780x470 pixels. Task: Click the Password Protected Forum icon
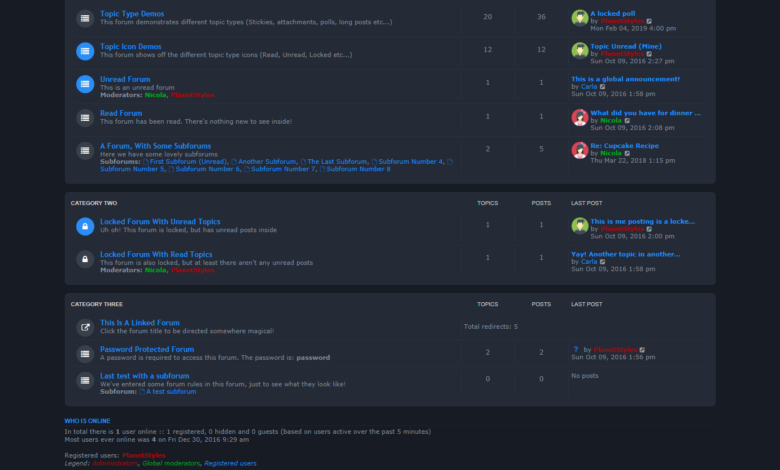tap(85, 354)
